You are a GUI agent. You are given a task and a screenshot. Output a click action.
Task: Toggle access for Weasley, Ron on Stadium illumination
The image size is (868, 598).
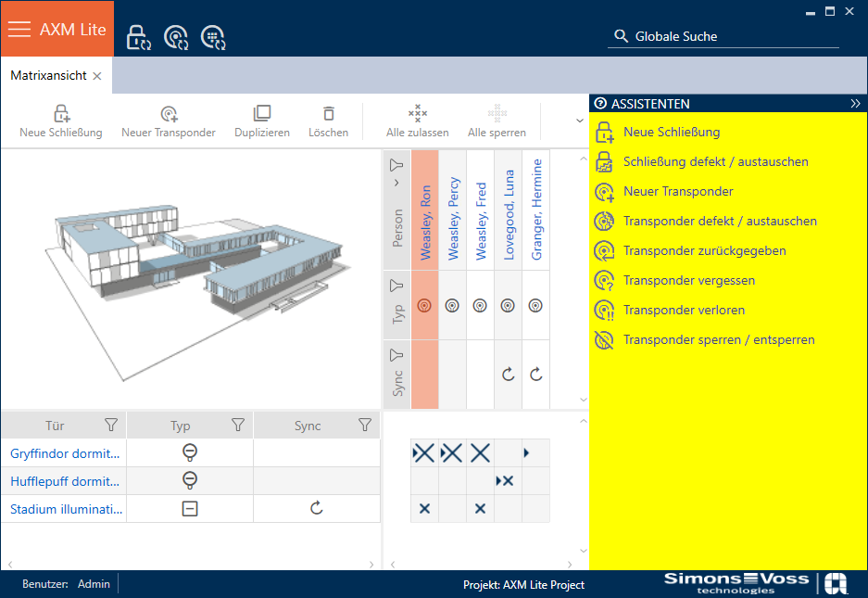(x=424, y=509)
